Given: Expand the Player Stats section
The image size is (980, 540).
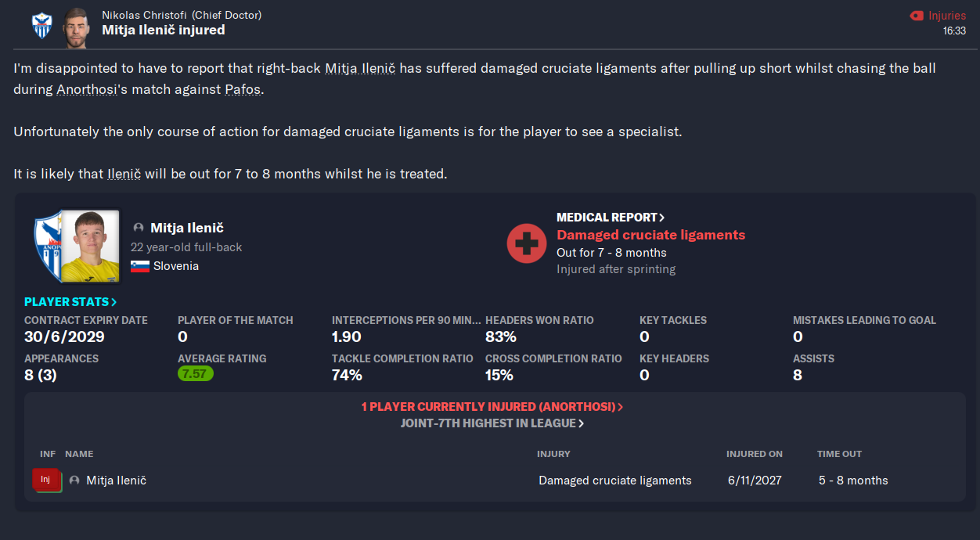Looking at the screenshot, I should click(x=70, y=301).
